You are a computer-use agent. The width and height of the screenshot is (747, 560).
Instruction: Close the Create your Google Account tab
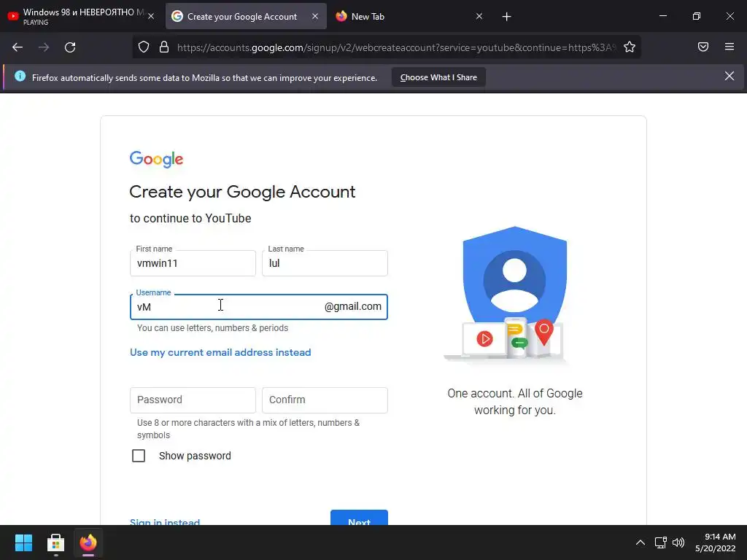click(x=315, y=16)
